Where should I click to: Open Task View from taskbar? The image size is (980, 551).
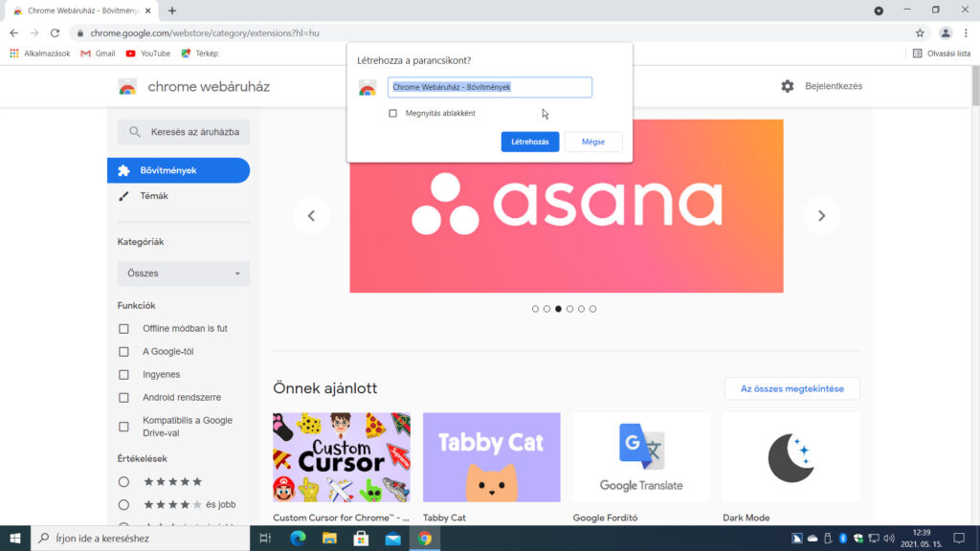[265, 538]
